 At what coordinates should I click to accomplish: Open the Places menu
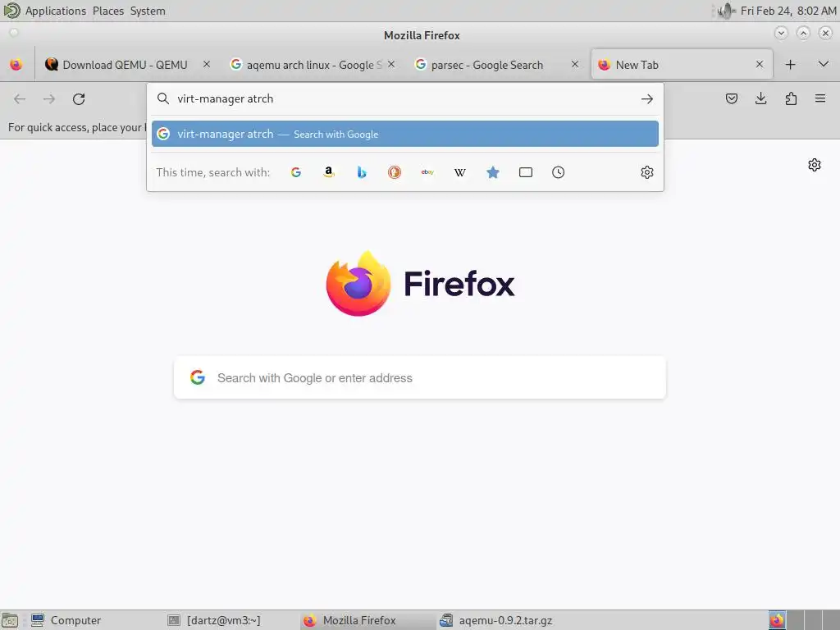tap(108, 11)
